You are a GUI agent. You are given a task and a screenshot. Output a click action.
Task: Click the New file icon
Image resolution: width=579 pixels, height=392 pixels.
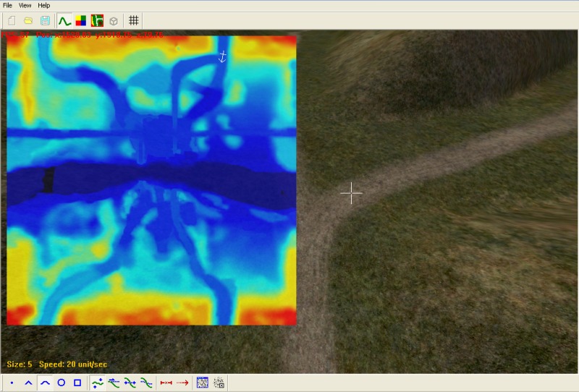(x=12, y=21)
